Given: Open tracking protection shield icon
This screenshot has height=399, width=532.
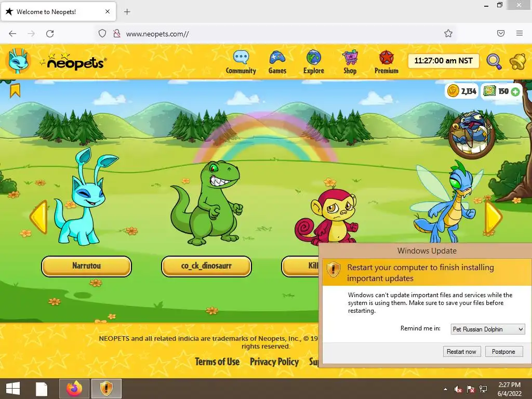Looking at the screenshot, I should [102, 33].
